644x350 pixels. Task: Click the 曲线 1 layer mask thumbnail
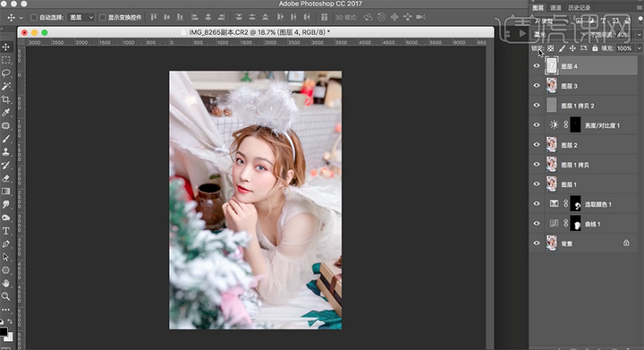[x=575, y=224]
